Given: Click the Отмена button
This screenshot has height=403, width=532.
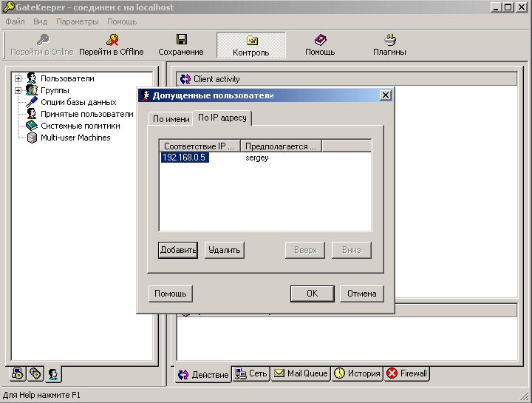Looking at the screenshot, I should [361, 294].
